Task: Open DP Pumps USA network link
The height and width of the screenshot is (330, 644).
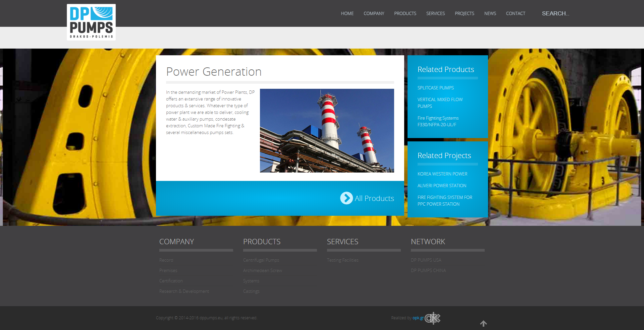Action: pyautogui.click(x=426, y=260)
